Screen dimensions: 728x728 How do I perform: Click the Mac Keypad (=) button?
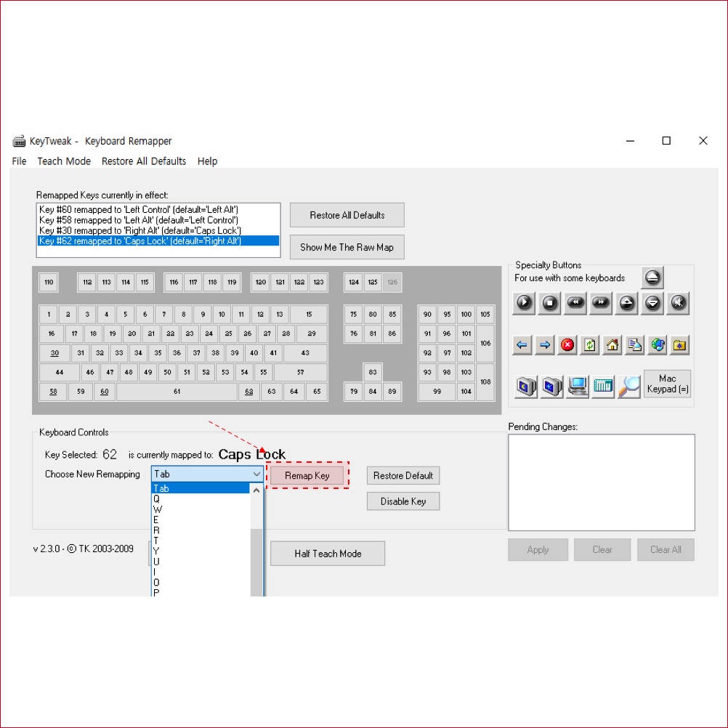click(667, 384)
